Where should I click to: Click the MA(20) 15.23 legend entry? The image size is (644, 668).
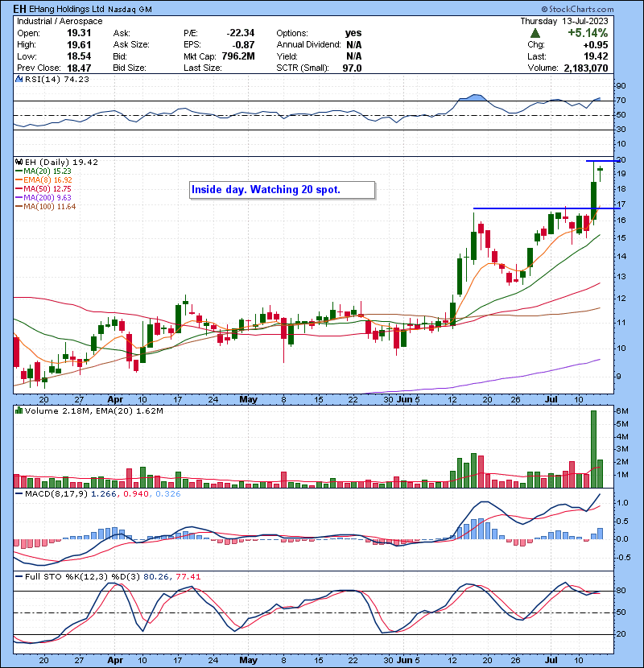(x=43, y=171)
